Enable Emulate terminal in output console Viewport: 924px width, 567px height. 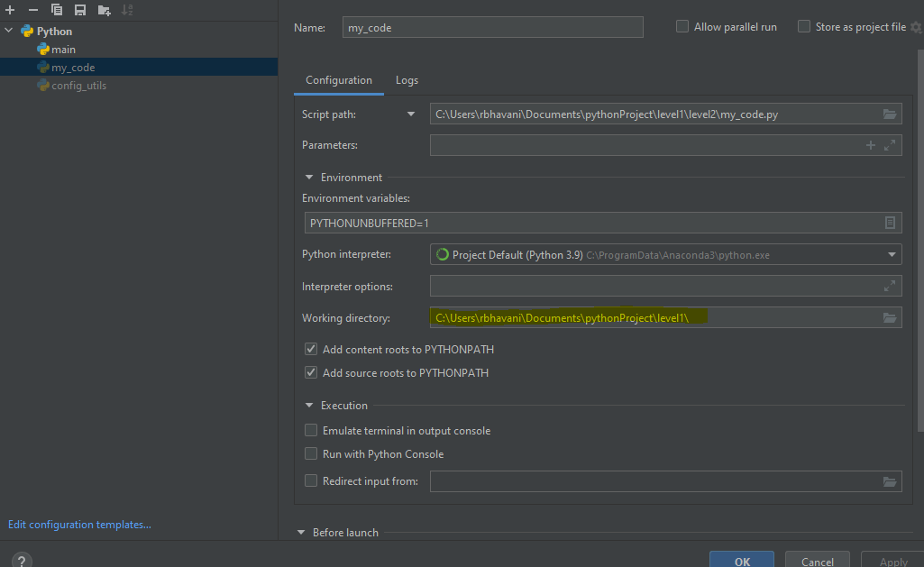[x=310, y=430]
